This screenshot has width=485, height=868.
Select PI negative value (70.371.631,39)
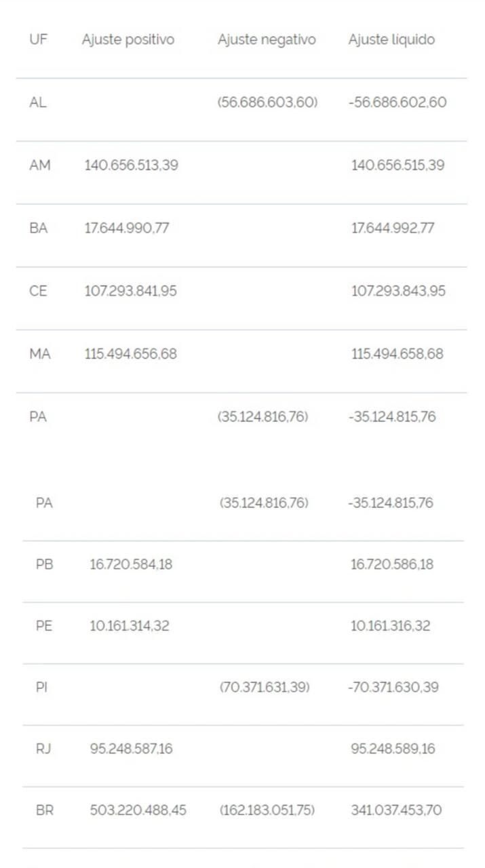point(265,687)
